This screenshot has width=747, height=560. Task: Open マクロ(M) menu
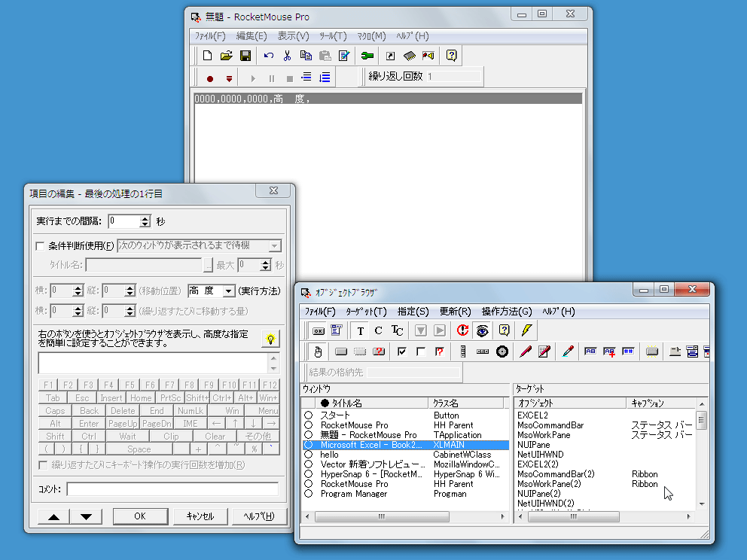pos(371,36)
